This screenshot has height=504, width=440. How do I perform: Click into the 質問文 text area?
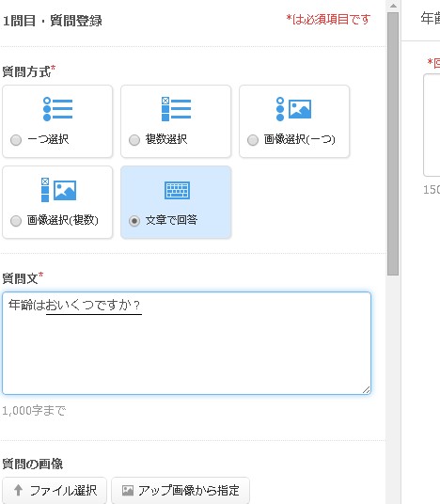186,343
